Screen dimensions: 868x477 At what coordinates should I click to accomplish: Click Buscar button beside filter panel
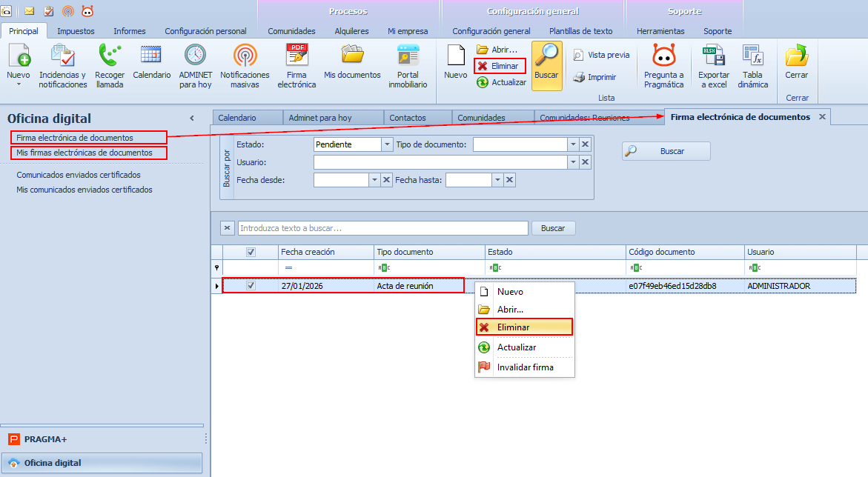pyautogui.click(x=666, y=151)
